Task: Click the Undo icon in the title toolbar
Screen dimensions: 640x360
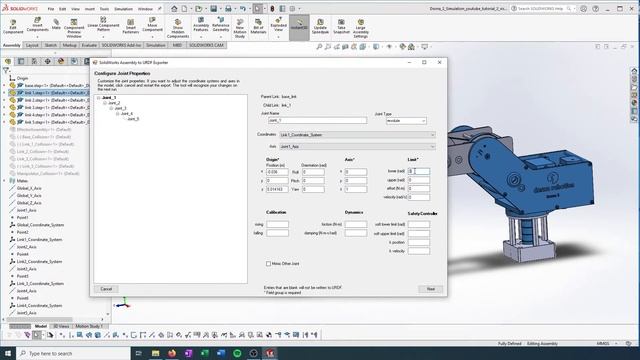Action: 243,9
